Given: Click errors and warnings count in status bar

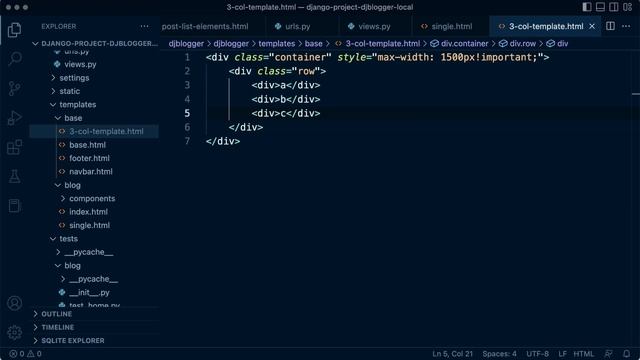Looking at the screenshot, I should coord(25,354).
